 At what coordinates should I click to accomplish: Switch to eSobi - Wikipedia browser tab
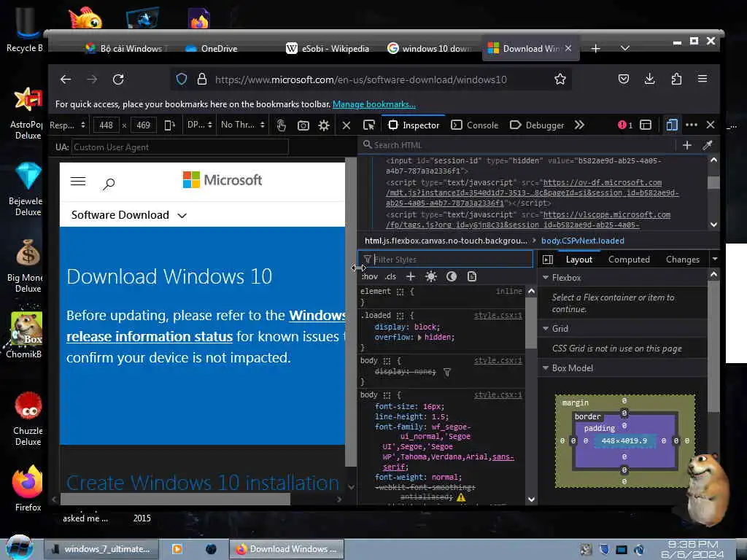328,49
